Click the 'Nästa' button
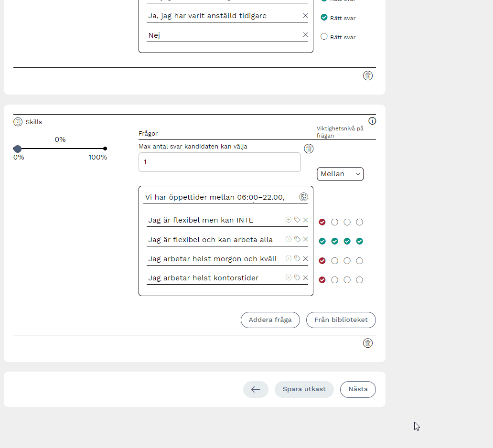The image size is (493, 448). tap(358, 389)
